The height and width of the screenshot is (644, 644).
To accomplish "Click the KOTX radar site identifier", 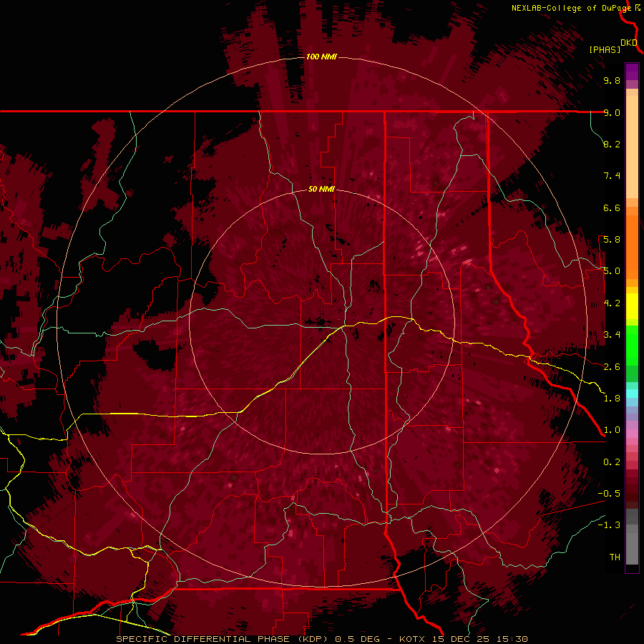I will [x=413, y=639].
